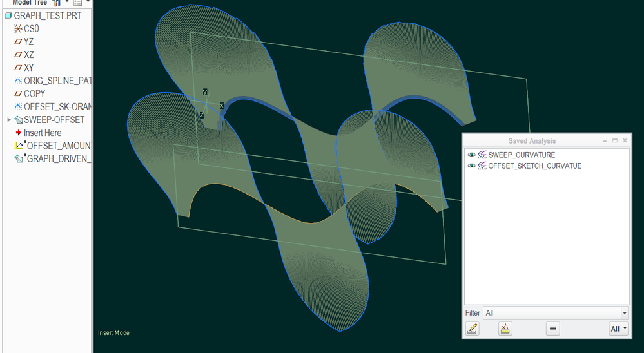Minimize the Saved Analysis dialog

pyautogui.click(x=605, y=141)
